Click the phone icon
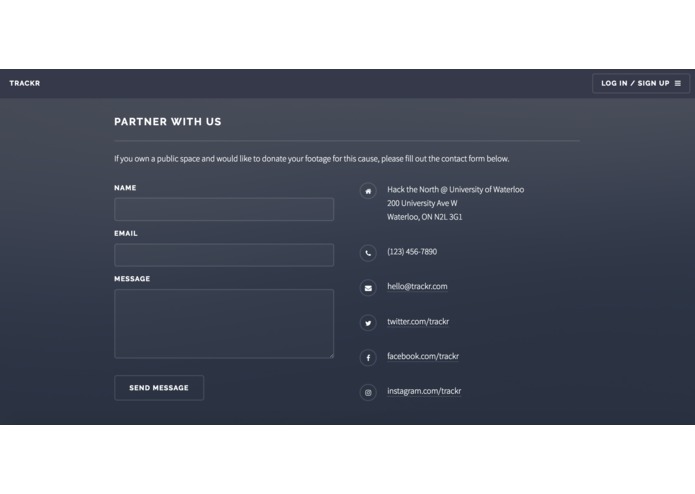This screenshot has height=494, width=695. point(368,253)
